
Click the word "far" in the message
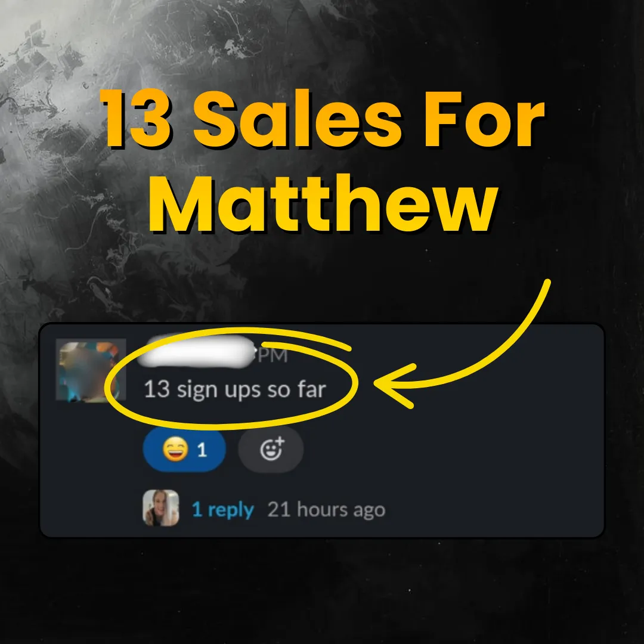click(312, 389)
